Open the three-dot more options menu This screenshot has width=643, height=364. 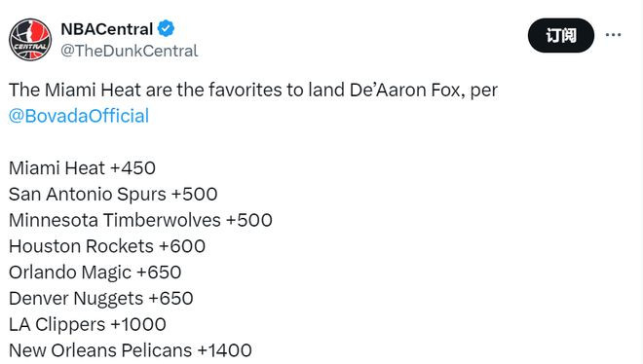[613, 35]
